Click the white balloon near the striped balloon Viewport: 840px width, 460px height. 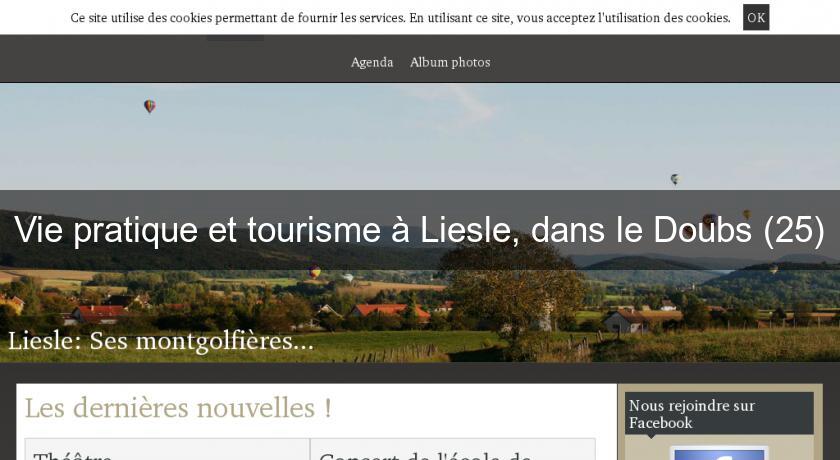coord(348,277)
